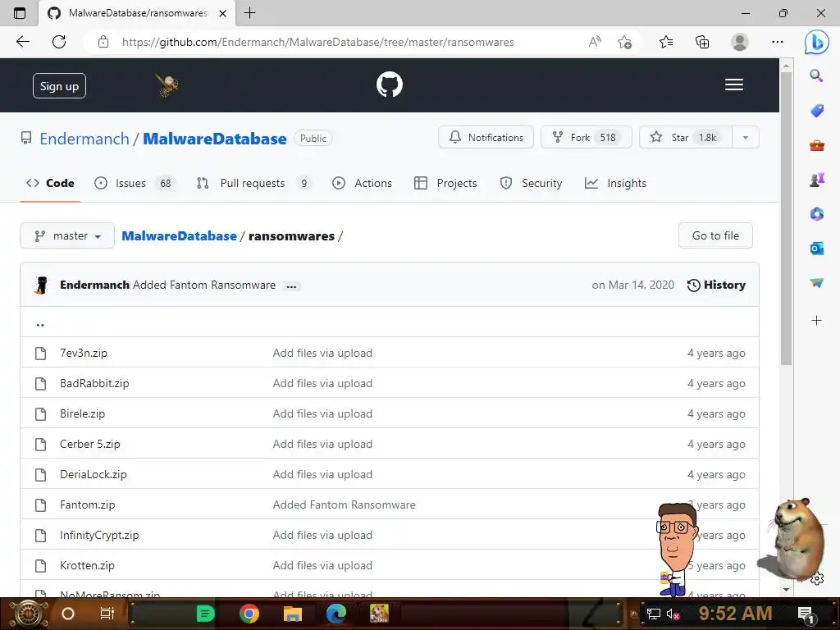Fork the repository button
The width and height of the screenshot is (840, 630).
[x=586, y=137]
